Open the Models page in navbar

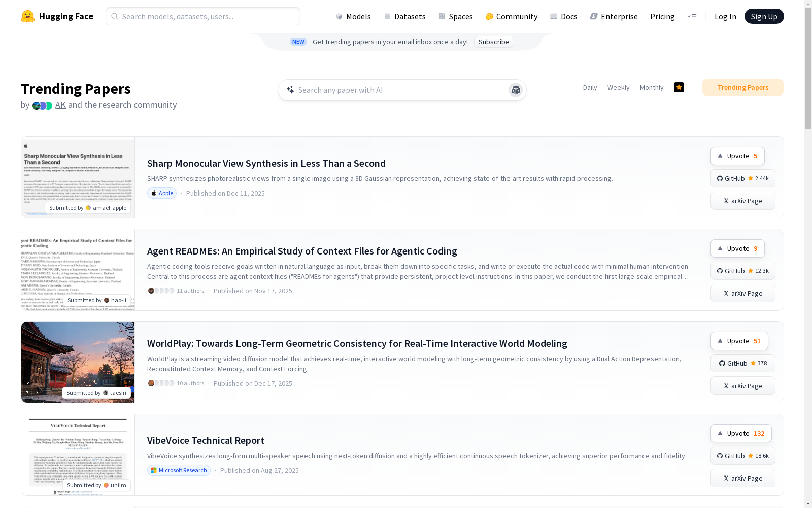(353, 16)
